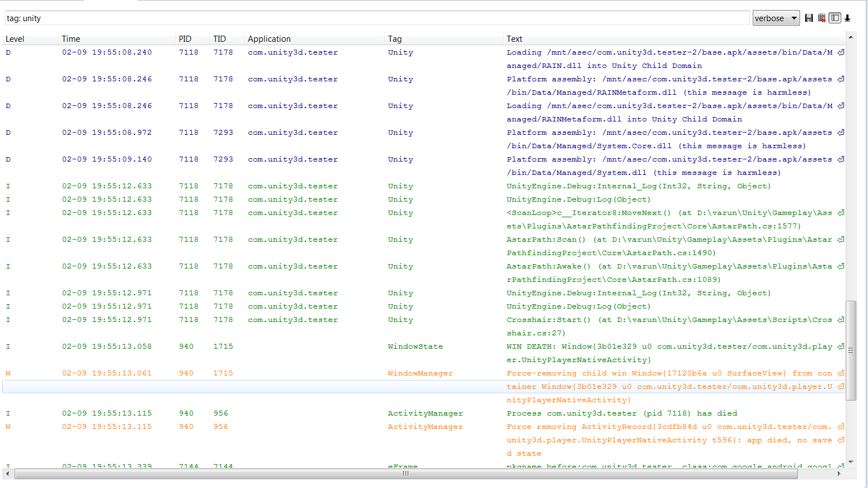Click the horizontal scrollbar left arrow
This screenshot has height=488, width=868.
(7, 474)
